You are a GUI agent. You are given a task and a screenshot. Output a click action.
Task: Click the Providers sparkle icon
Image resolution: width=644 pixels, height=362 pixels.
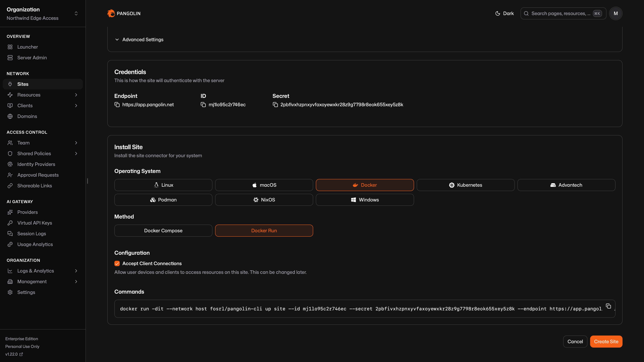(x=10, y=212)
